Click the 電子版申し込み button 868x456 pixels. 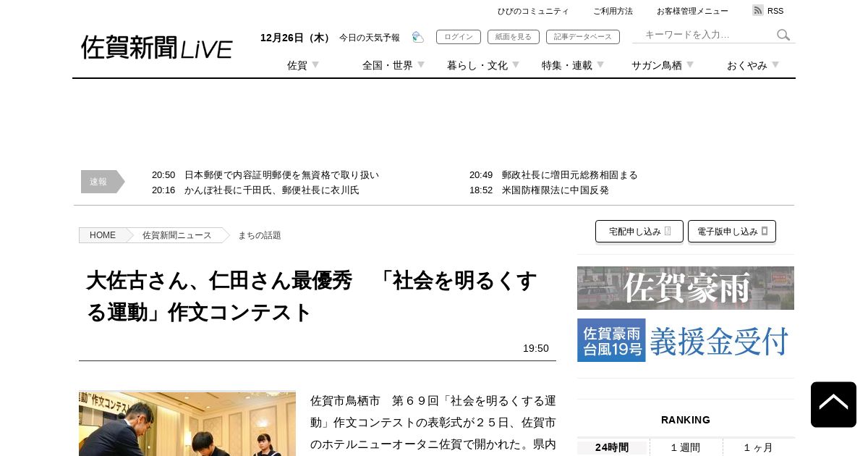coord(732,232)
